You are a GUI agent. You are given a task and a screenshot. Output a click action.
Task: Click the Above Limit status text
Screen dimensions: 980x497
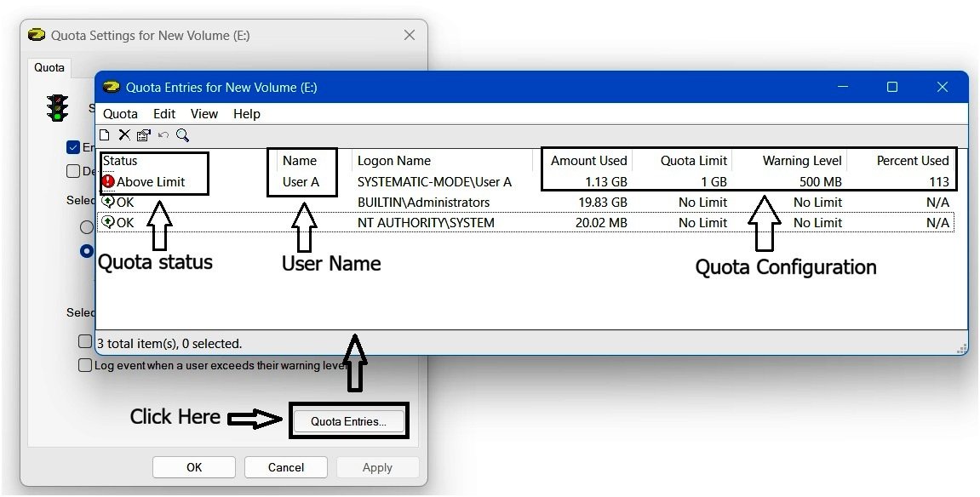(151, 181)
